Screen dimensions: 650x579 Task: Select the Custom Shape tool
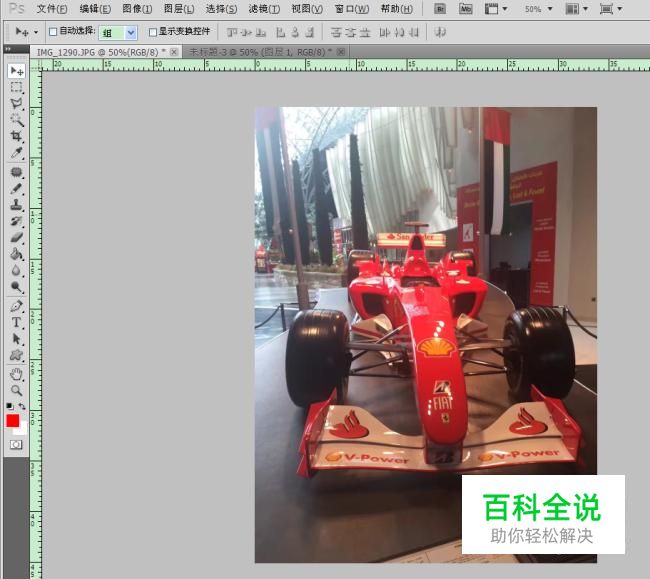[16, 355]
